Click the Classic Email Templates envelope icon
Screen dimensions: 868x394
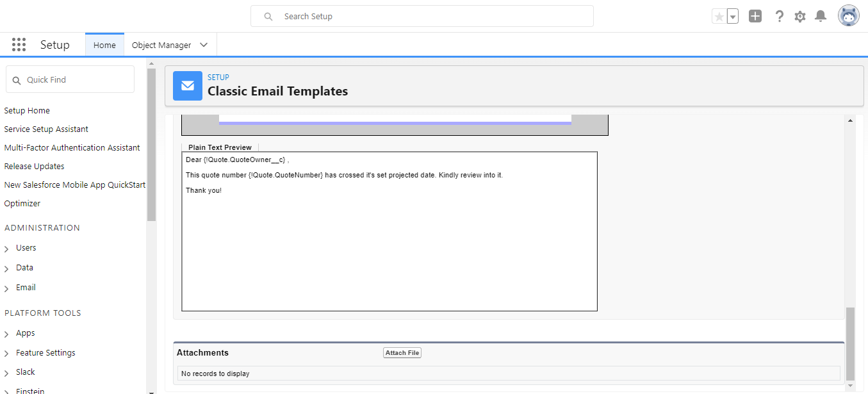(x=188, y=86)
